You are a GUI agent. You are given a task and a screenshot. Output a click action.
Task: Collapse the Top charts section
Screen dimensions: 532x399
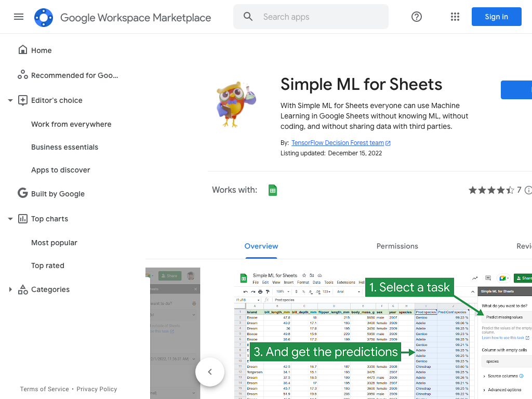(10, 219)
